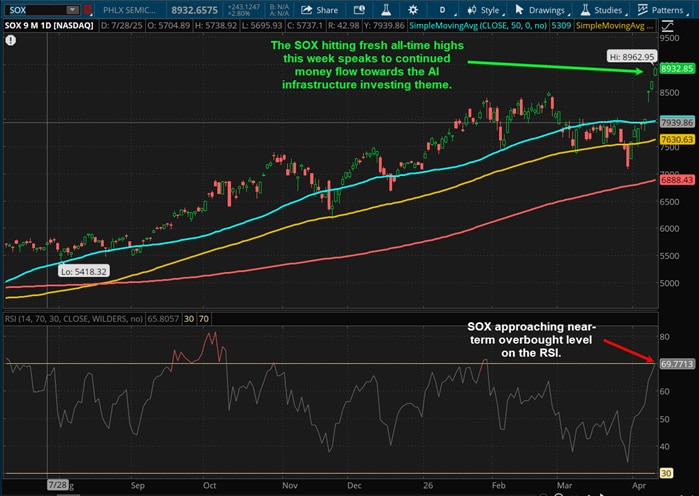Click the H: 5738.92 high value

click(215, 25)
